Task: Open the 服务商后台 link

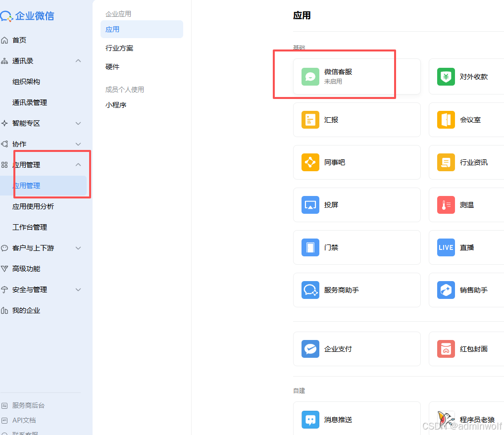Action: pyautogui.click(x=28, y=405)
